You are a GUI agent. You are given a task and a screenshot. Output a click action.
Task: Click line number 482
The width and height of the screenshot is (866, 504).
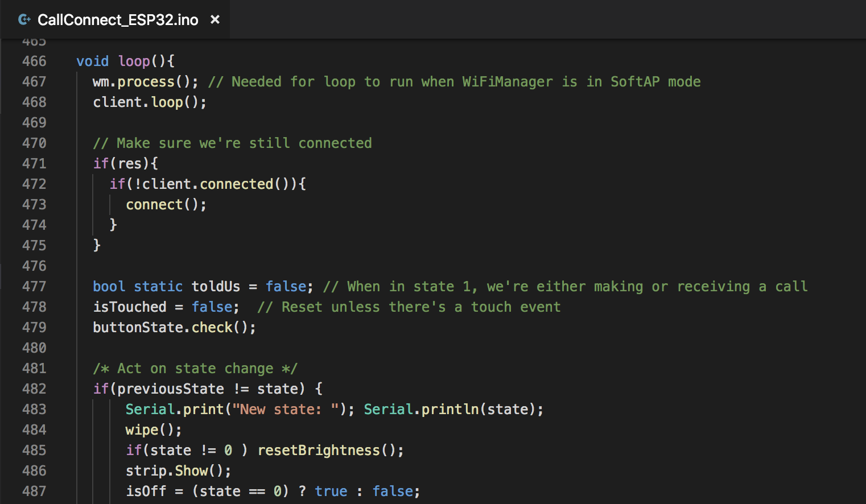(x=34, y=389)
